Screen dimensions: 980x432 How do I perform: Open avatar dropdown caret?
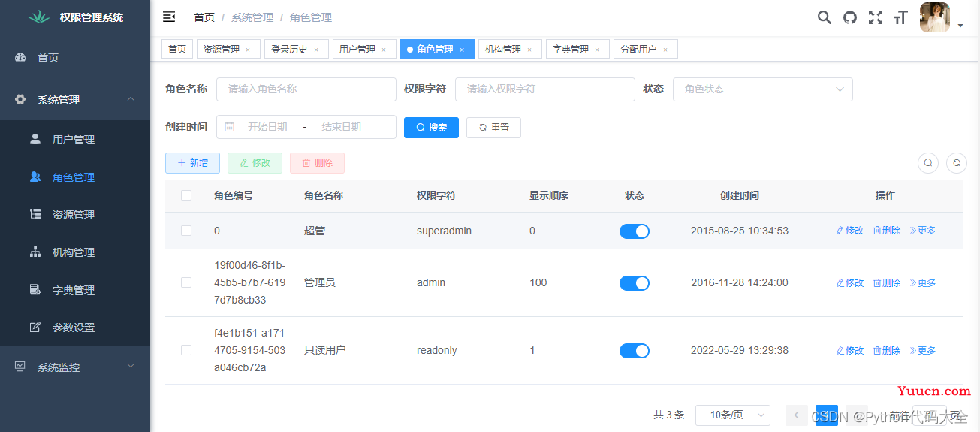tap(960, 26)
